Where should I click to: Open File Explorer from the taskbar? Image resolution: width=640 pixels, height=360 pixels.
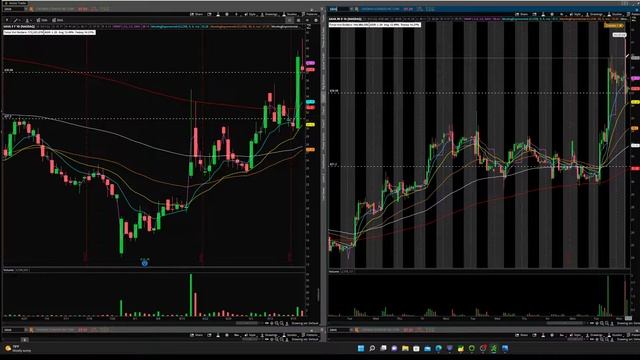point(405,348)
